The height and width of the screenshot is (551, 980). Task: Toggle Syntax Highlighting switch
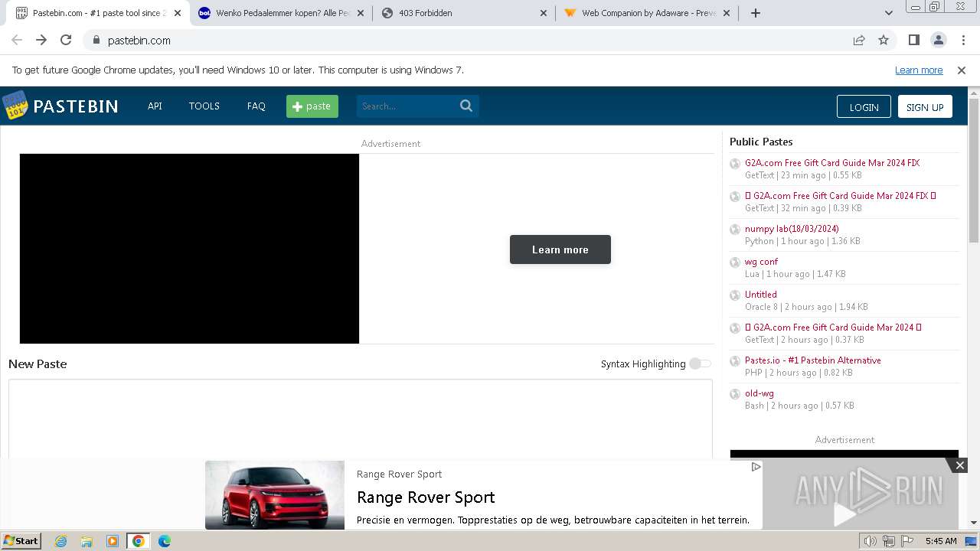700,364
